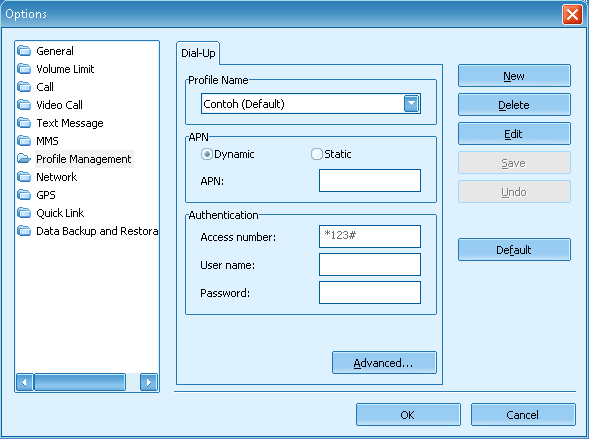Open the Volume Limit category
The width and height of the screenshot is (589, 439).
point(65,69)
